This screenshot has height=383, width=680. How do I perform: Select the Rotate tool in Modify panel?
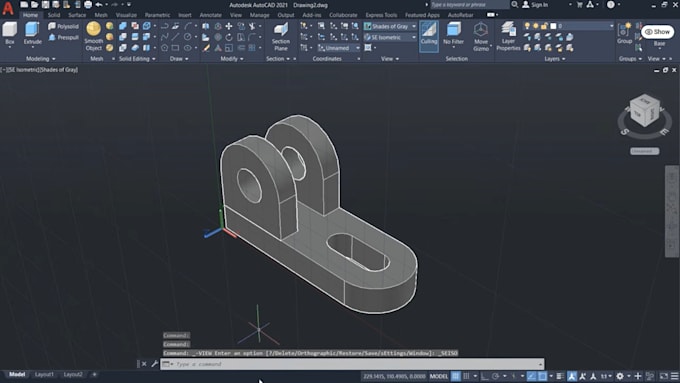tap(229, 37)
